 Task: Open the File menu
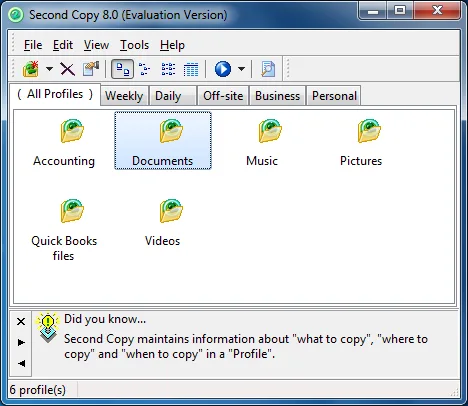pos(33,45)
